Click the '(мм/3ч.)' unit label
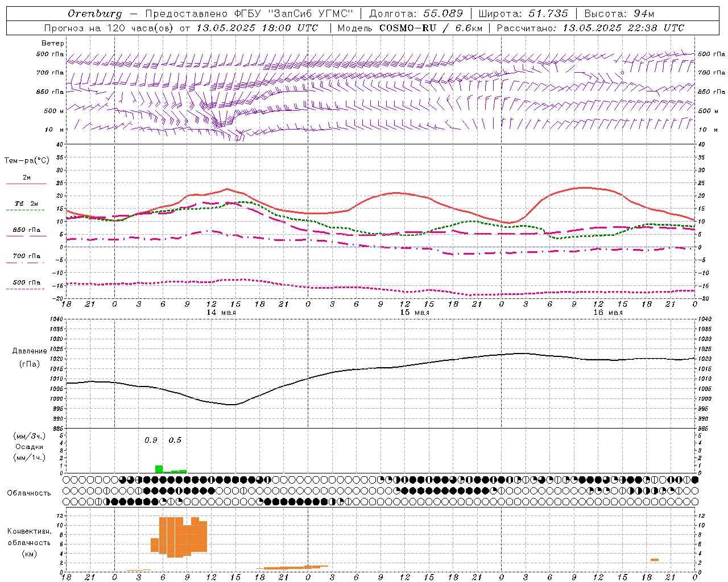The width and height of the screenshot is (728, 582). coord(29,436)
